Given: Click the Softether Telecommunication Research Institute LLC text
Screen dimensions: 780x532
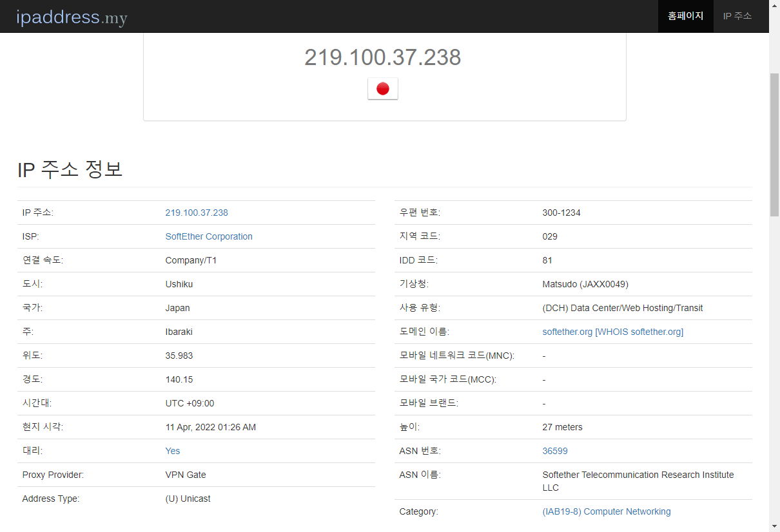Looking at the screenshot, I should 638,481.
